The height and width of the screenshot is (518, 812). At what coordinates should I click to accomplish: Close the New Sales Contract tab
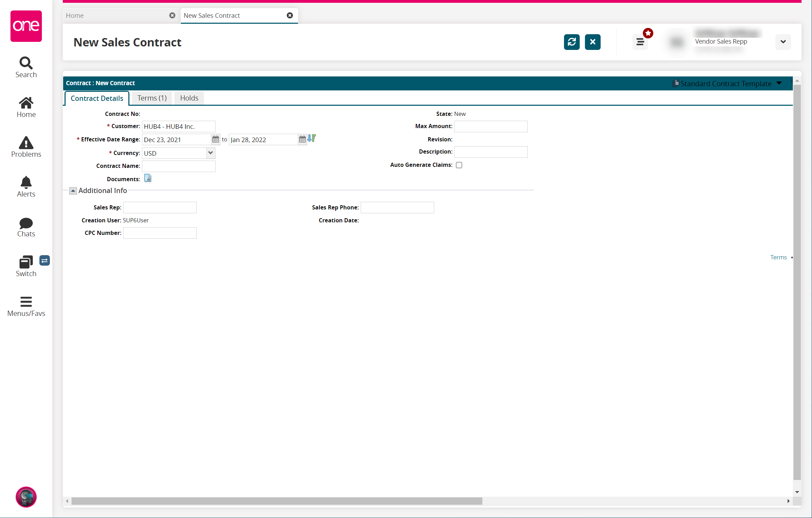290,15
